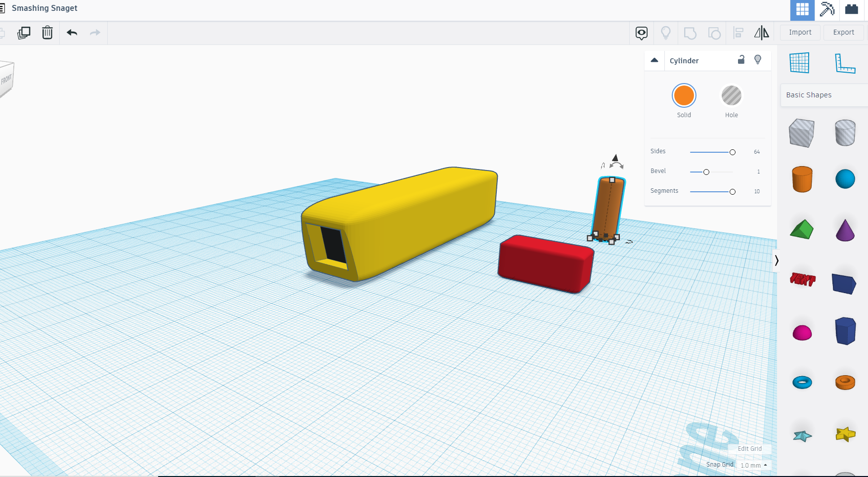868x477 pixels.
Task: Click the Sides value 64
Action: 757,152
